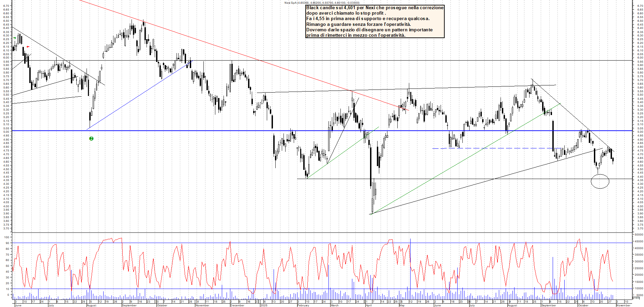Select the green buy arrow marker
The image size is (644, 307).
point(14,38)
